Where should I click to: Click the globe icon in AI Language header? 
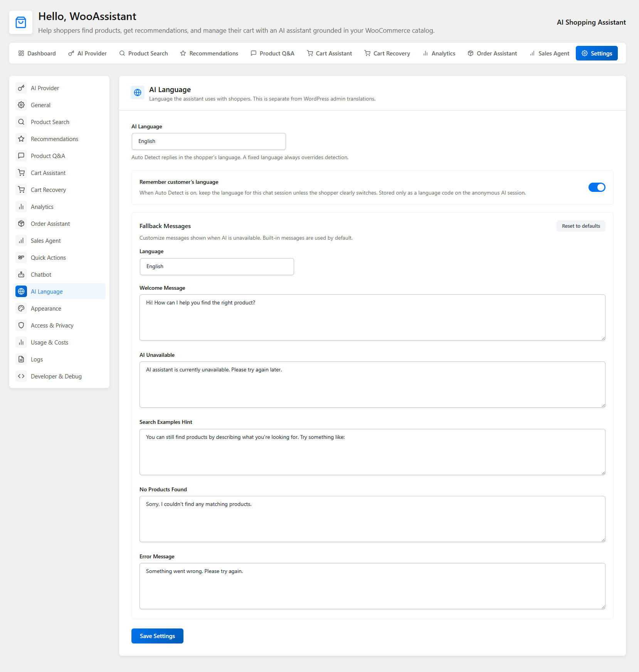[x=138, y=92]
